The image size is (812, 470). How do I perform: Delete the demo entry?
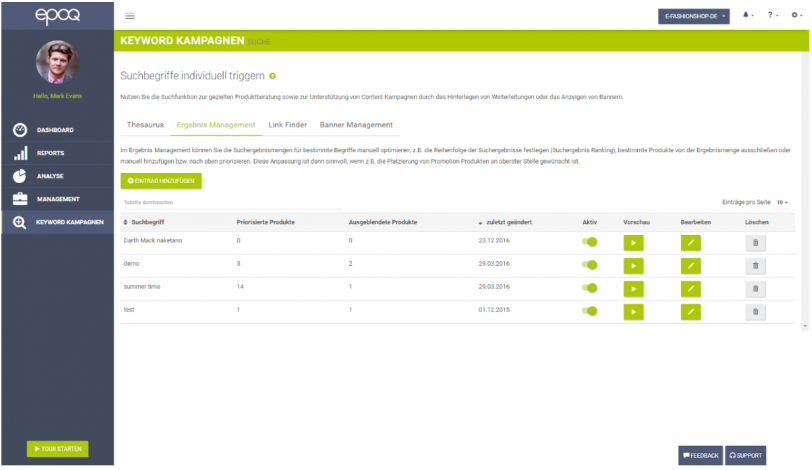tap(756, 266)
